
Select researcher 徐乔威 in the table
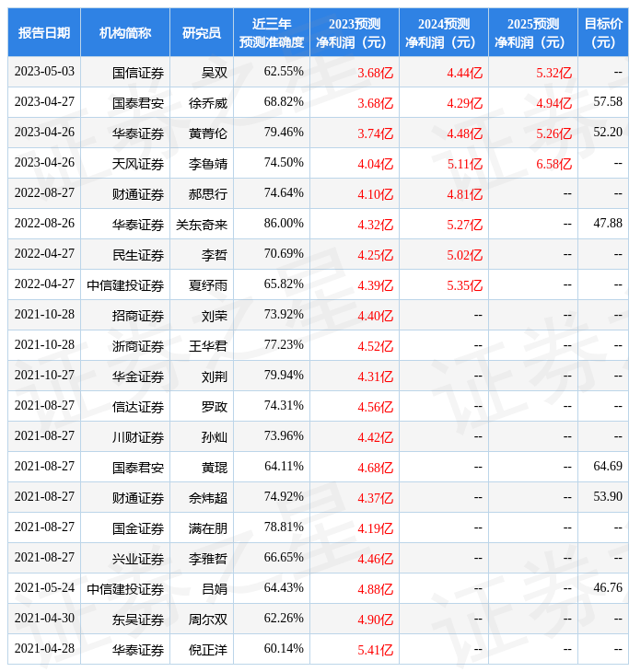(x=208, y=102)
